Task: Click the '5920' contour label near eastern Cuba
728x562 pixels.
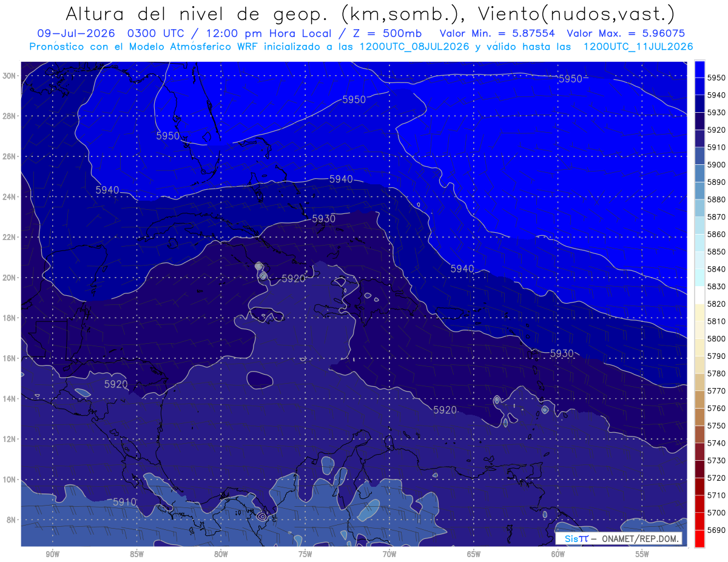Action: [x=294, y=278]
